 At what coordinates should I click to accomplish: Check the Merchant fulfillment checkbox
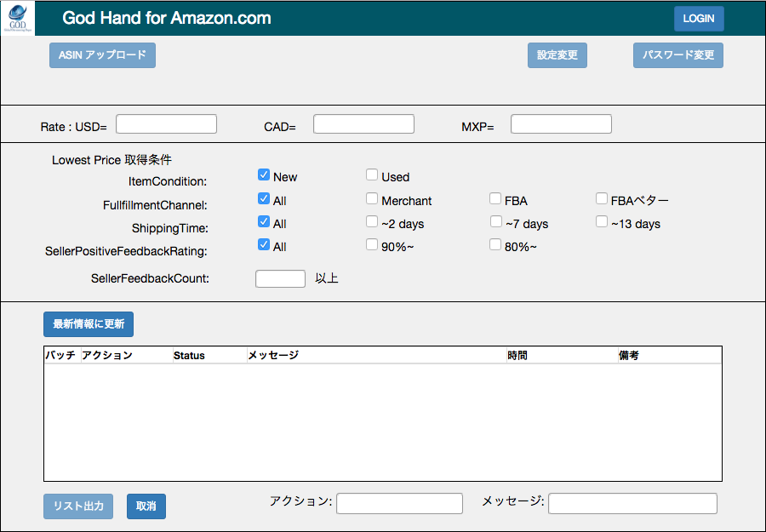coord(372,198)
